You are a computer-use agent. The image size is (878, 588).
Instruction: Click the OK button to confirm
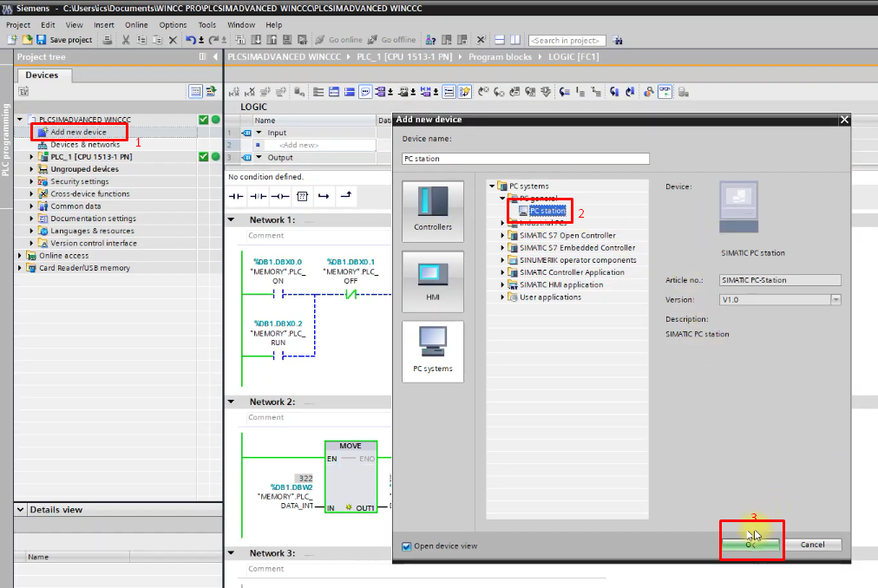tap(751, 544)
